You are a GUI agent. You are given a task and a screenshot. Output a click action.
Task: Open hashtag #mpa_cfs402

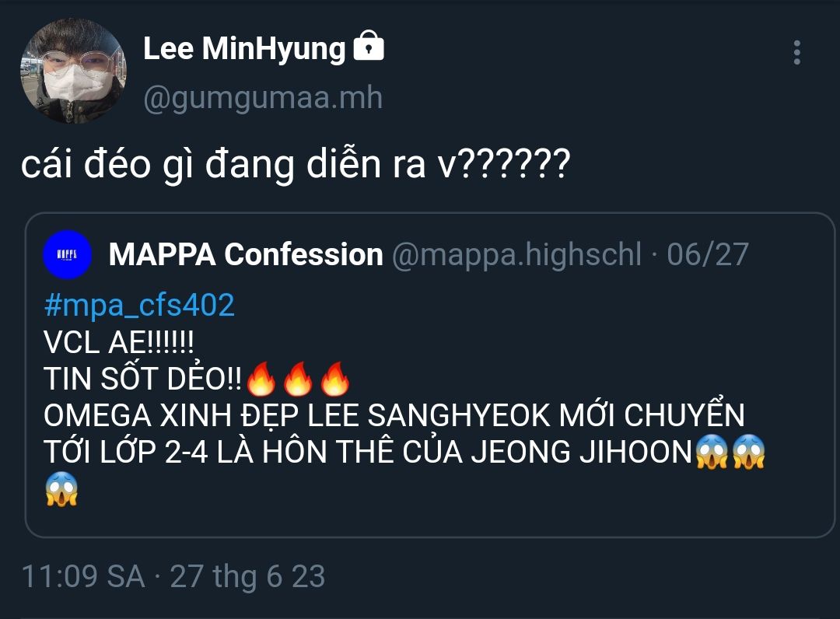(x=139, y=306)
